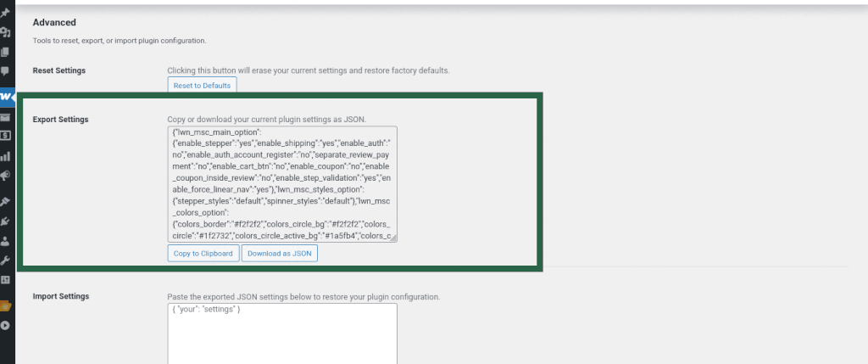The width and height of the screenshot is (868, 364).
Task: Click inside the Import Settings text area
Action: pyautogui.click(x=282, y=335)
